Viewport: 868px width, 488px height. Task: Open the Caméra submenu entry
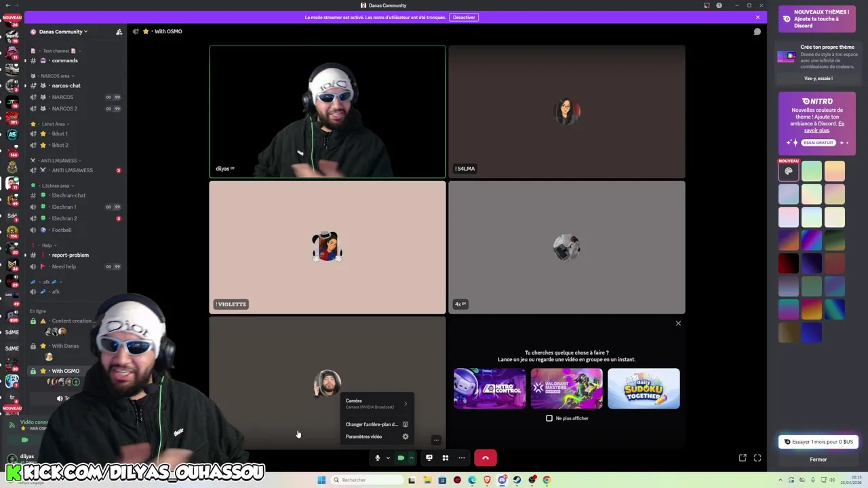tap(376, 403)
